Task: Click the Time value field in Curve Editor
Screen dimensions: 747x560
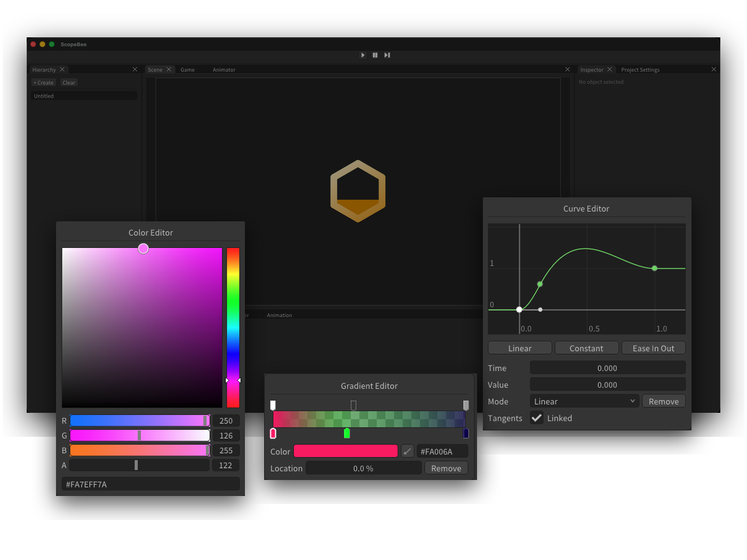Action: [607, 367]
